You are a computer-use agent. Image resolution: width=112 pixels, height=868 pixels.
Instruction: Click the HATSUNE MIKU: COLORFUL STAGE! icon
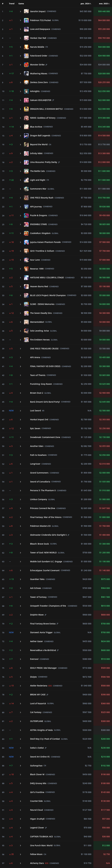[26, 278]
